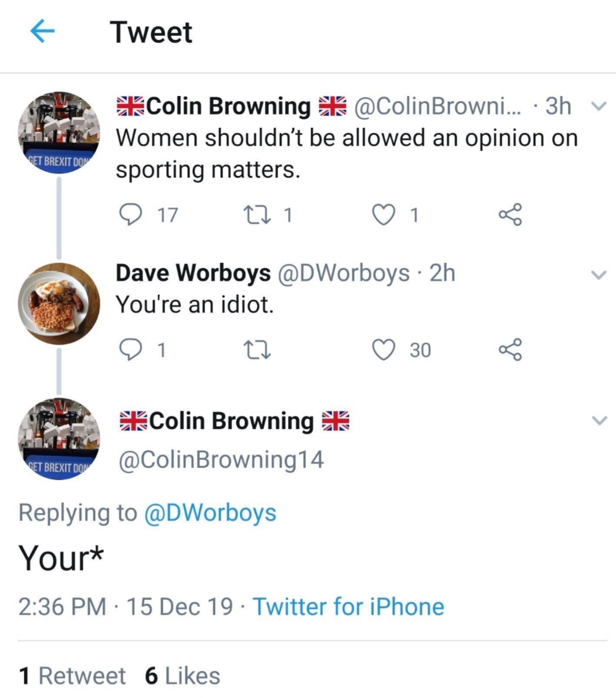Open Colin Browning's avatar on the "Your*" reply
Viewport: 616px width, 698px height.
click(x=59, y=438)
